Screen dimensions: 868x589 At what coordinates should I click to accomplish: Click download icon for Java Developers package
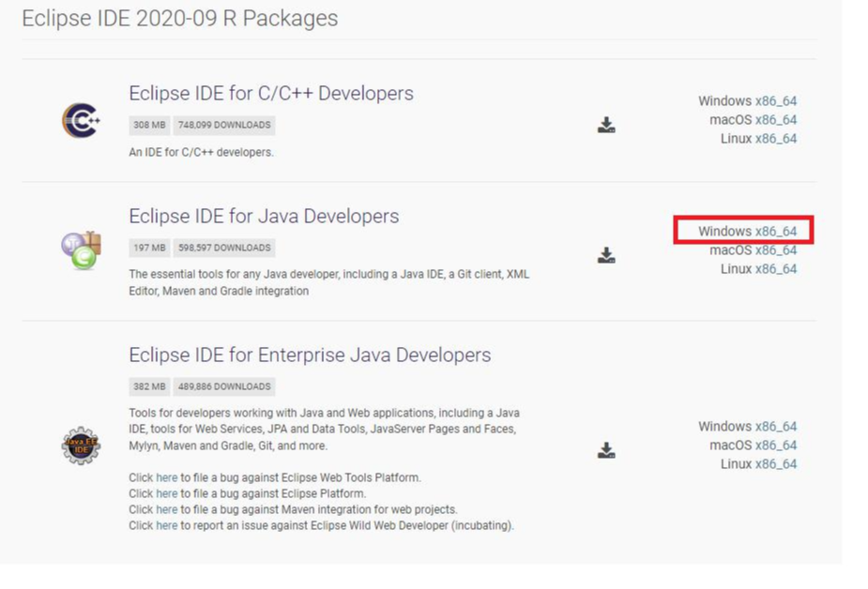[606, 255]
